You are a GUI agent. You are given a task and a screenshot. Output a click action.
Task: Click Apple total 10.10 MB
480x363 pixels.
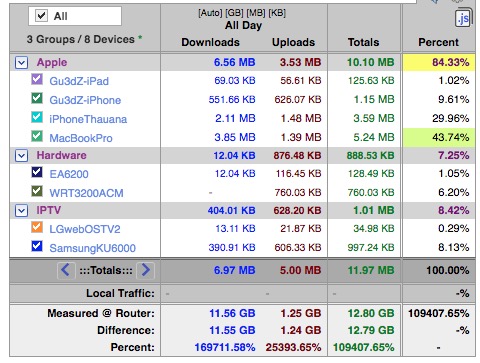370,62
